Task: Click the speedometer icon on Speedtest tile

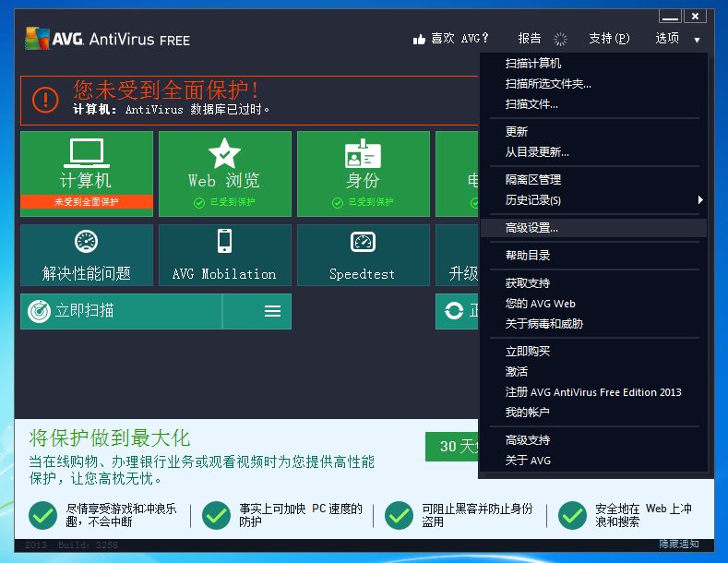Action: (363, 242)
